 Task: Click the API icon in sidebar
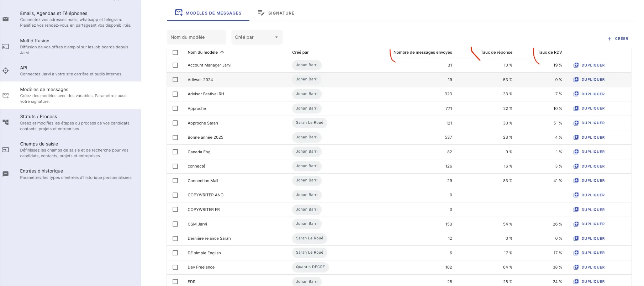pos(6,71)
